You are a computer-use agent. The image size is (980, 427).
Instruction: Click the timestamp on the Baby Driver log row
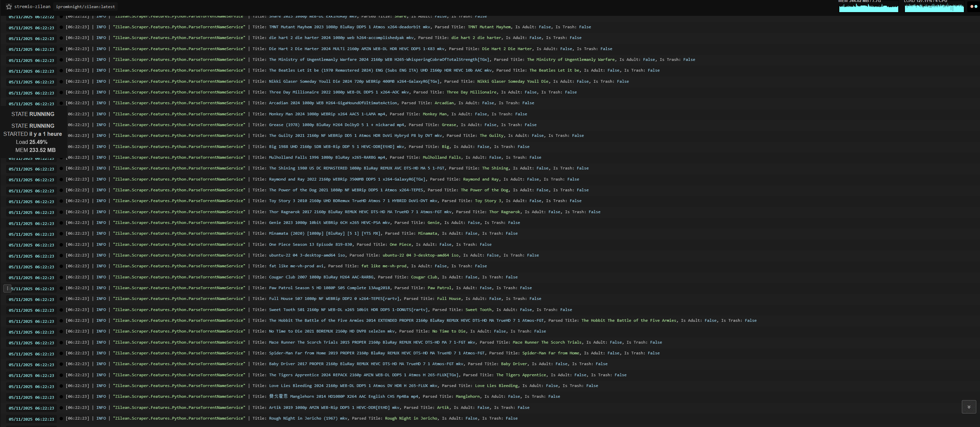[x=32, y=365]
